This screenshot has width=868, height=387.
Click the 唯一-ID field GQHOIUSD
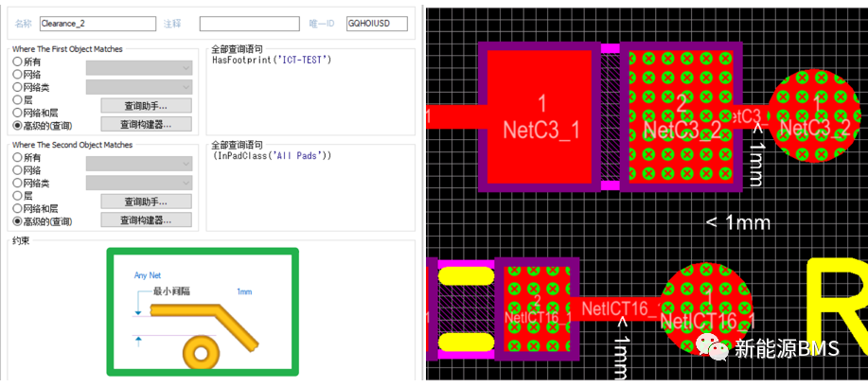pyautogui.click(x=377, y=24)
